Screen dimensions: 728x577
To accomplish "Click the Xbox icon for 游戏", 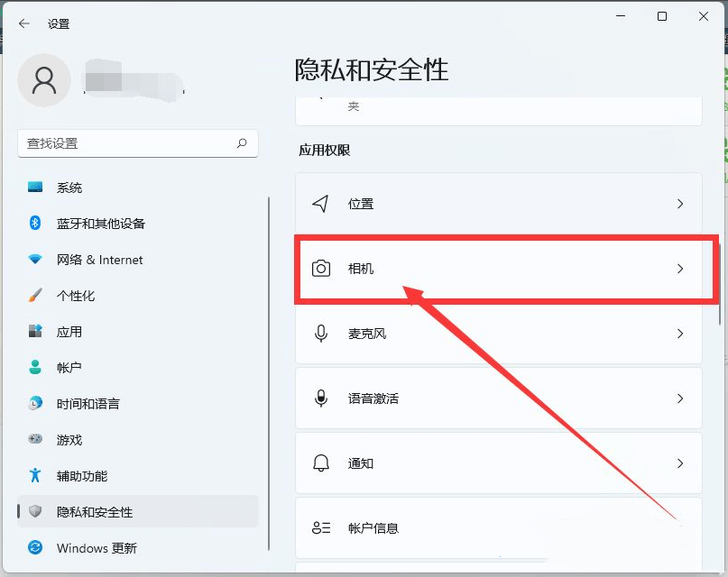I will pyautogui.click(x=34, y=440).
